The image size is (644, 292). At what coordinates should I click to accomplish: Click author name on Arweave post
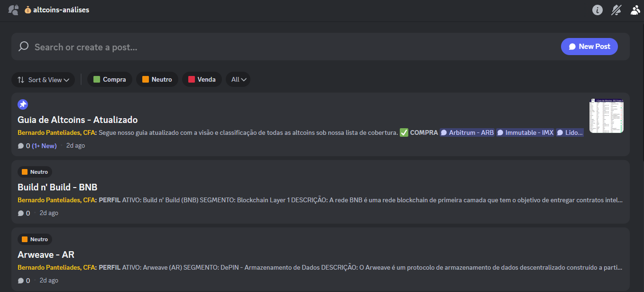click(x=57, y=268)
